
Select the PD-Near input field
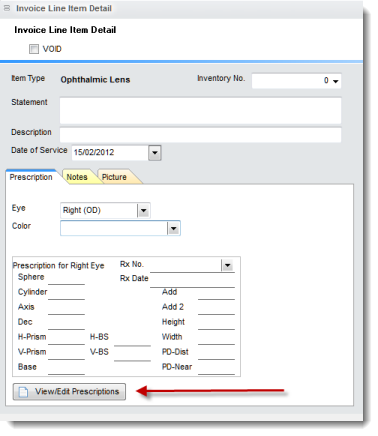[216, 368]
